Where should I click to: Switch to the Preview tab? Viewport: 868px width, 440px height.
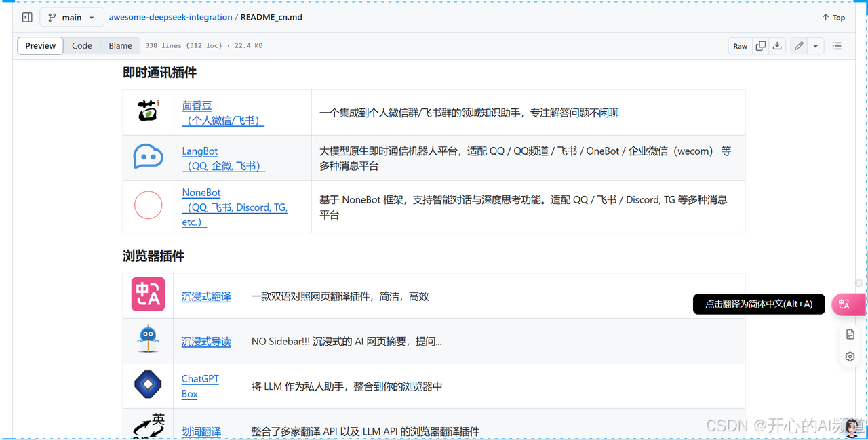click(41, 46)
